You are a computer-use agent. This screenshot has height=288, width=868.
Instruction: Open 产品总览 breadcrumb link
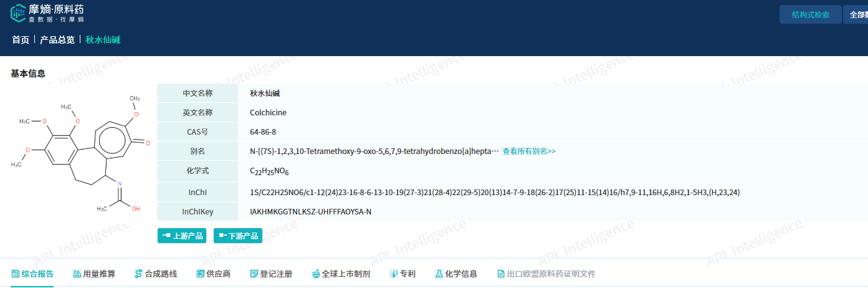point(57,40)
